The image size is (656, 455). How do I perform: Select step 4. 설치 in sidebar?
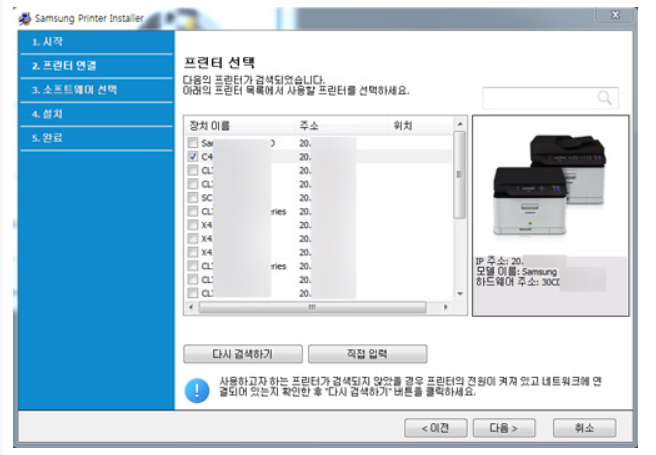pos(96,114)
